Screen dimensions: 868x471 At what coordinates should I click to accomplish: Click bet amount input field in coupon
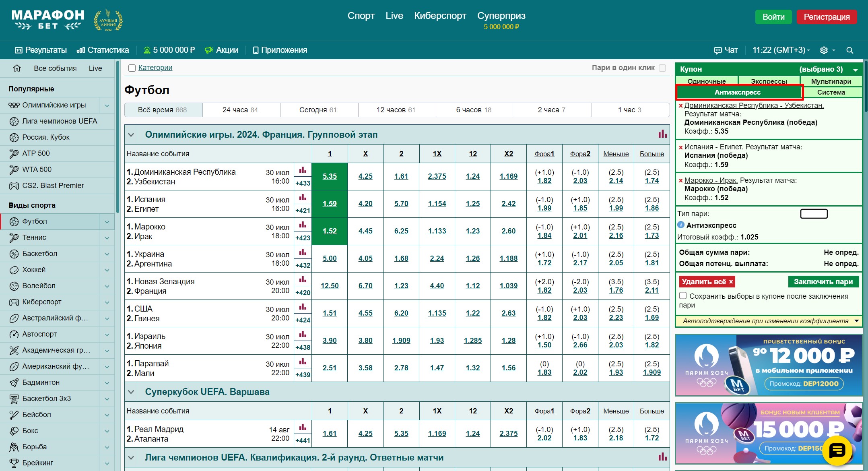pos(814,214)
